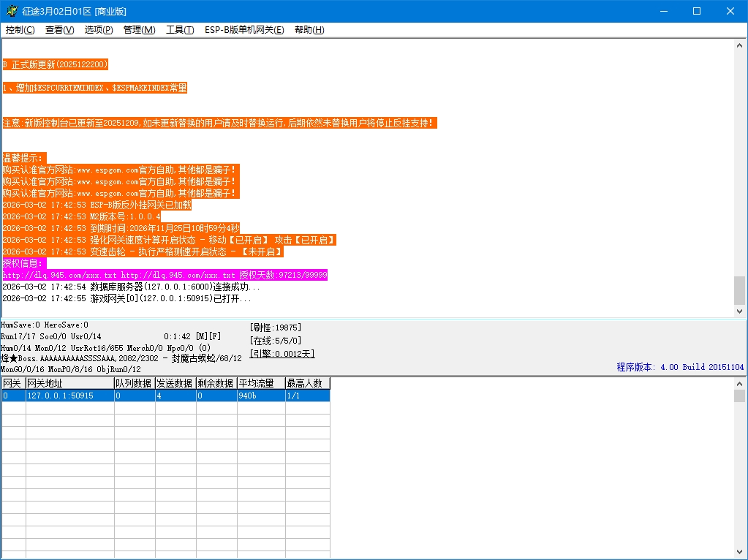Click the underlined 引擎 status label

coord(282,353)
